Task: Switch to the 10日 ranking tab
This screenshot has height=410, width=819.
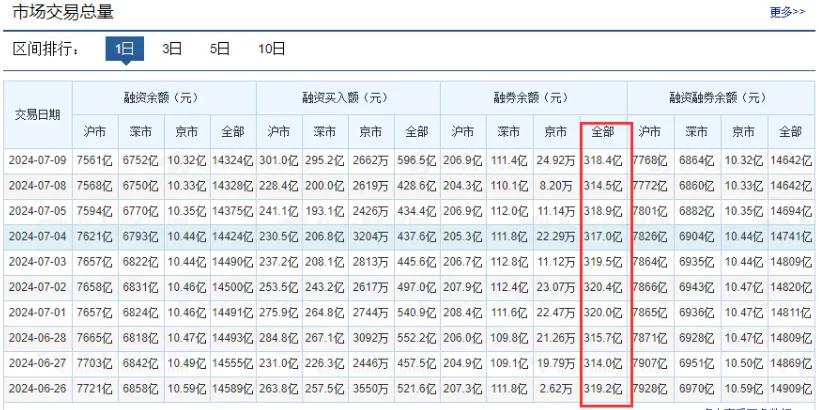Action: tap(272, 49)
